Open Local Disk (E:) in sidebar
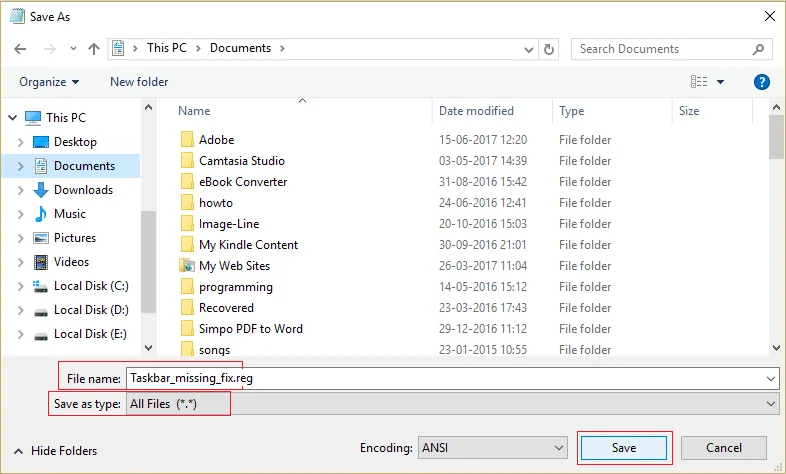This screenshot has height=474, width=786. click(x=90, y=334)
